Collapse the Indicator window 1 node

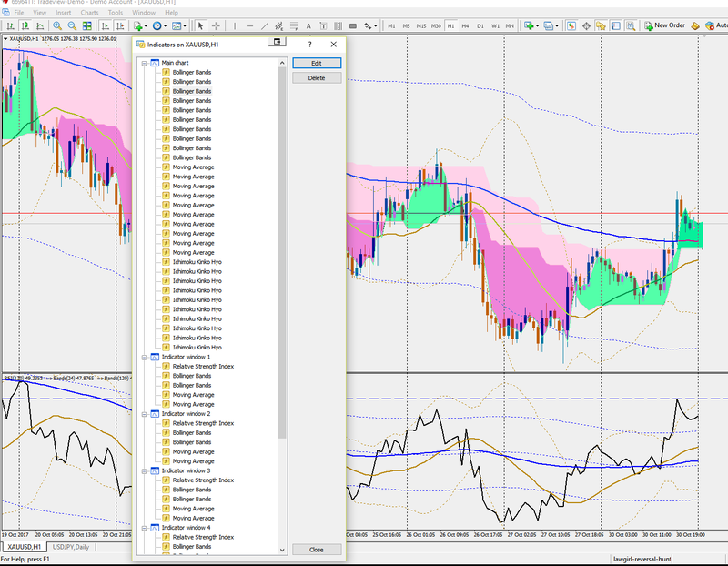pyautogui.click(x=143, y=357)
